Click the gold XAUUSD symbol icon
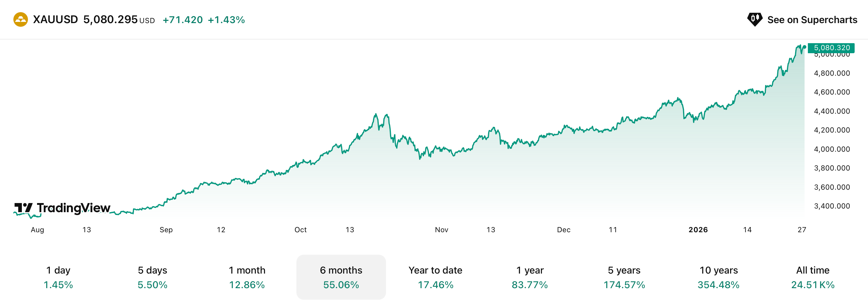The image size is (868, 307). [x=21, y=19]
